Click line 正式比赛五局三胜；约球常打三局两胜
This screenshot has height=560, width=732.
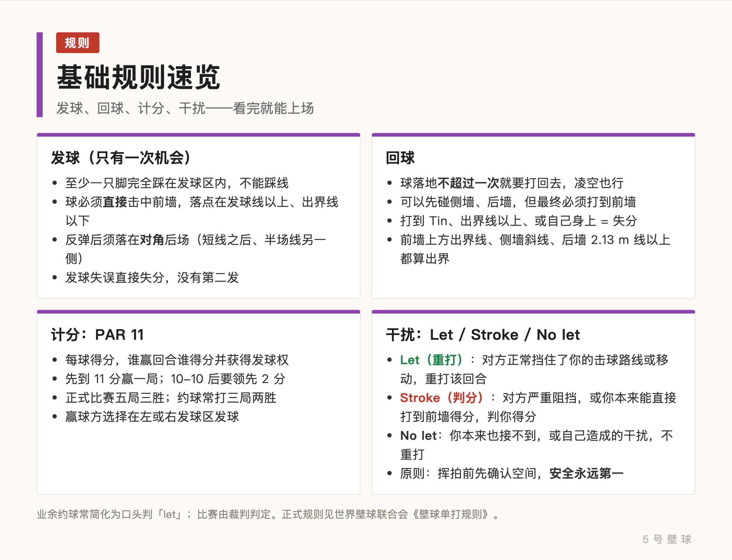click(171, 398)
